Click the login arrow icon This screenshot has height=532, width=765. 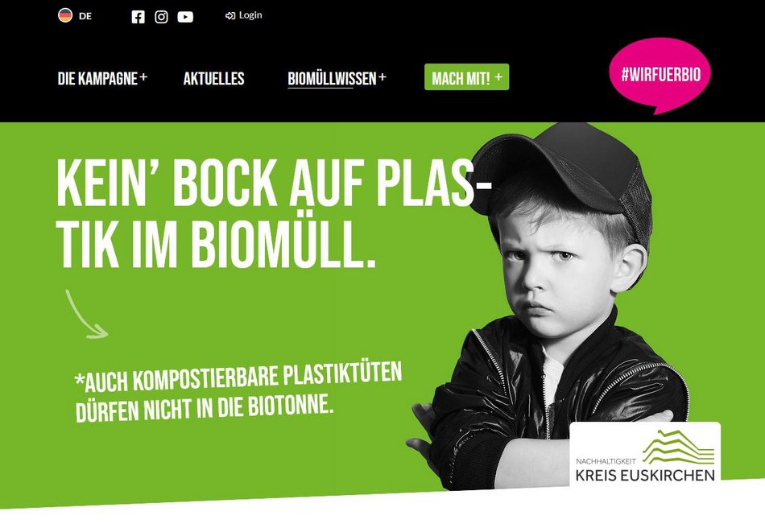click(229, 15)
